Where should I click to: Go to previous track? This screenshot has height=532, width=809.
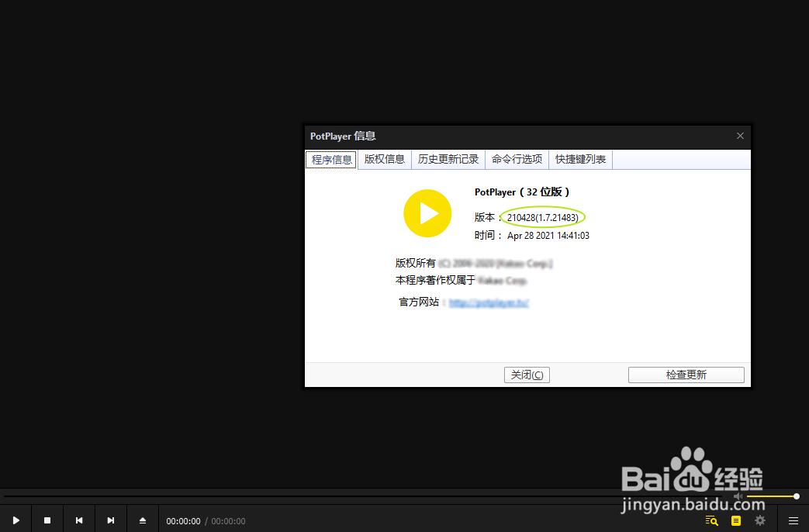[79, 520]
